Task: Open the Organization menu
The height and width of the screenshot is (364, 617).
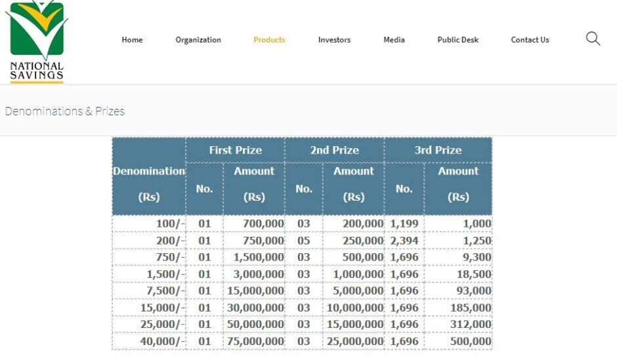Action: (x=198, y=40)
